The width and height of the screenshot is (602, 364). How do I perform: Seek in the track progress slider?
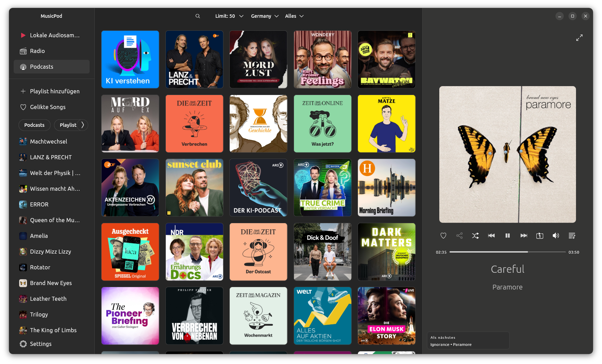pyautogui.click(x=508, y=252)
